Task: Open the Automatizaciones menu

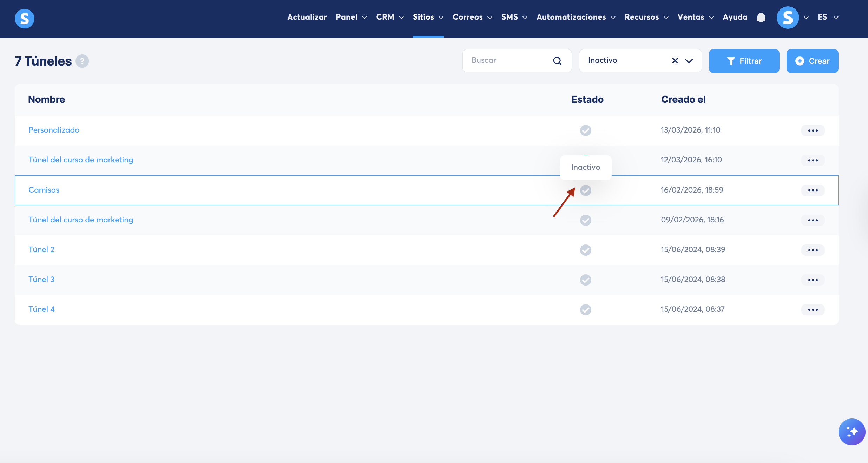Action: click(576, 17)
